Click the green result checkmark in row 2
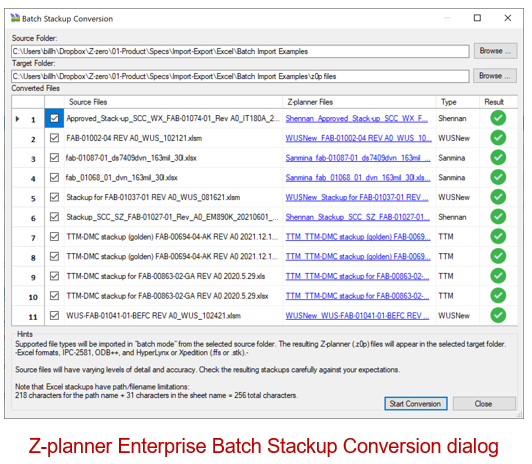This screenshot has height=464, width=532. 498,138
